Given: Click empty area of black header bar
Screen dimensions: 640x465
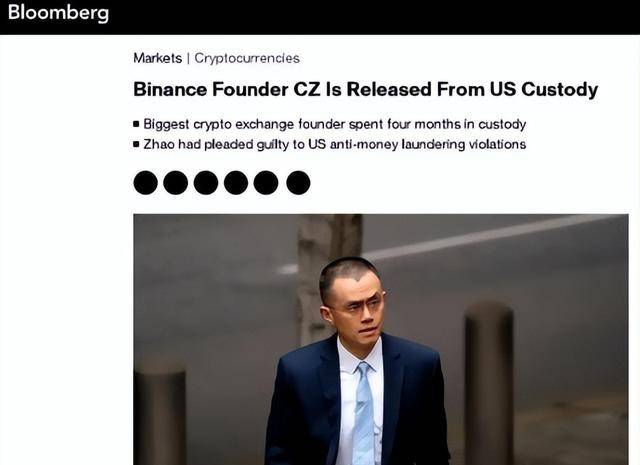Looking at the screenshot, I should [367, 16].
